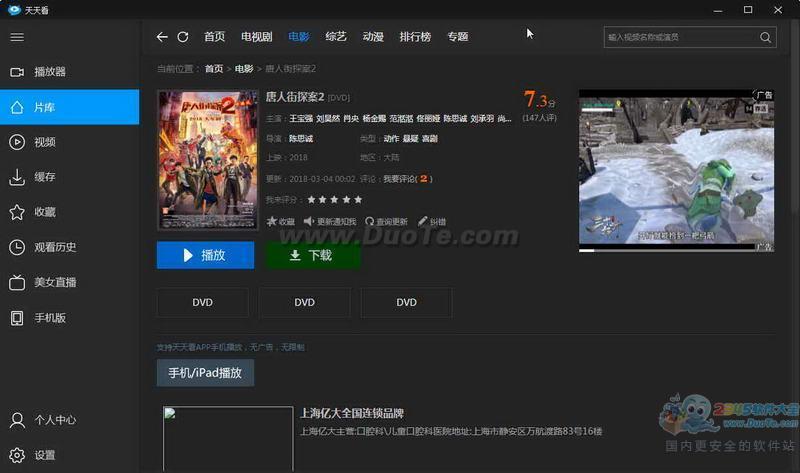Viewport: 800px width, 473px height.
Task: Select the first DVD source button
Action: point(203,303)
